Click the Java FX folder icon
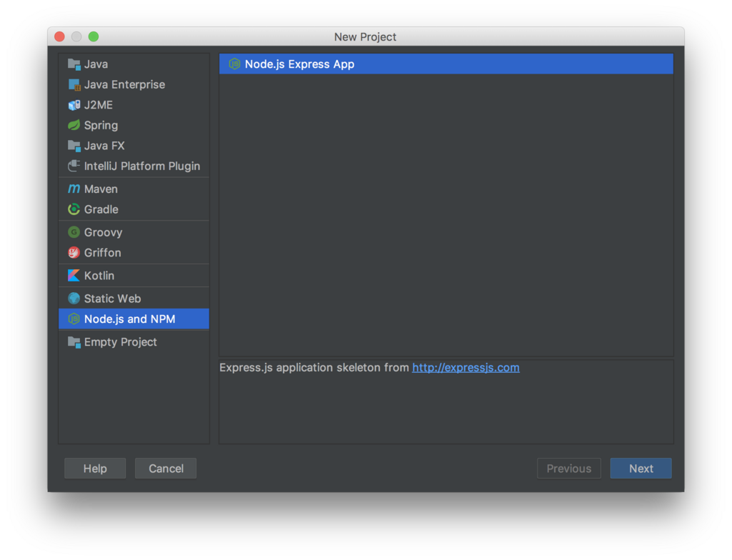 [74, 146]
